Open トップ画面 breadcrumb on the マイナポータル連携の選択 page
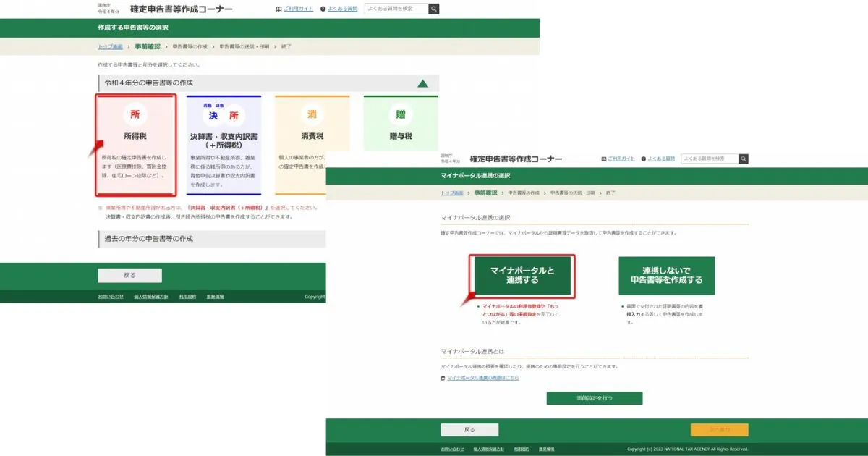The width and height of the screenshot is (868, 456). [453, 193]
